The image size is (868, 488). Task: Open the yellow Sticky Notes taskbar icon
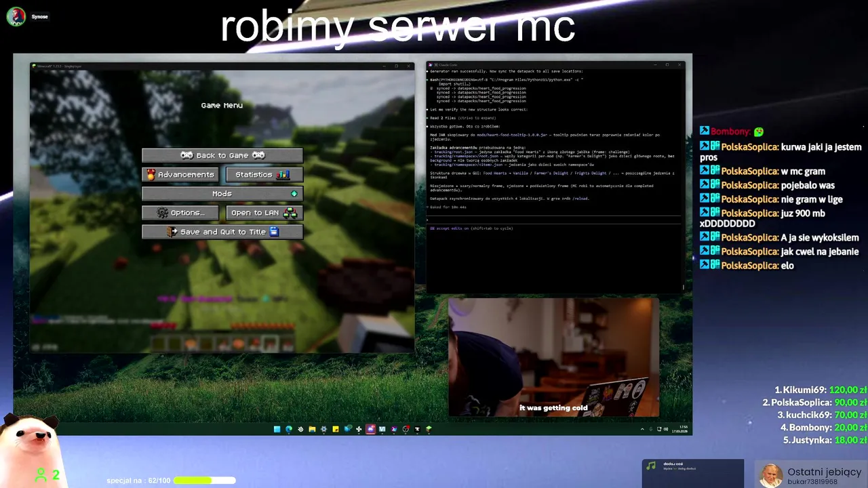[x=336, y=429]
